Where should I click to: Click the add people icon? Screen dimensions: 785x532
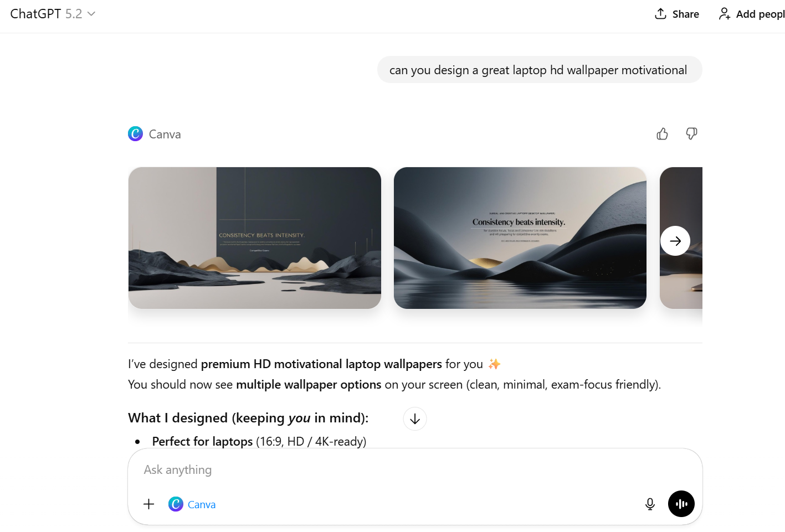click(725, 14)
